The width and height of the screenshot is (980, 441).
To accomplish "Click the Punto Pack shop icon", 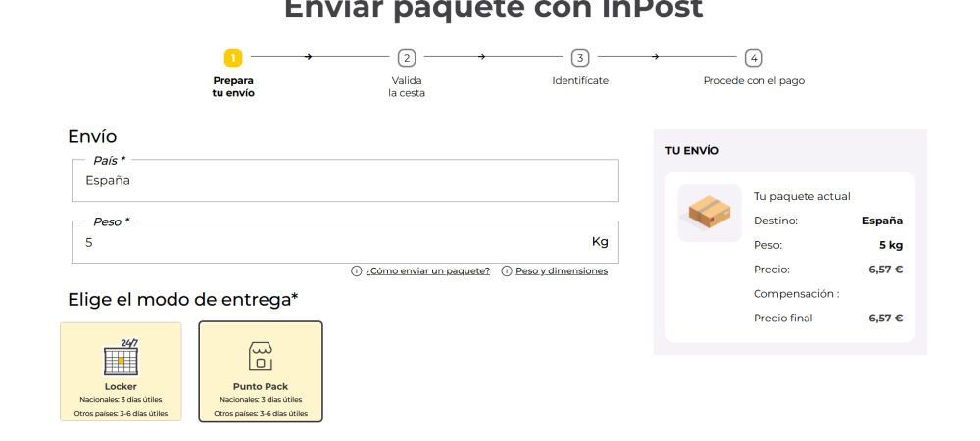I will [x=261, y=357].
